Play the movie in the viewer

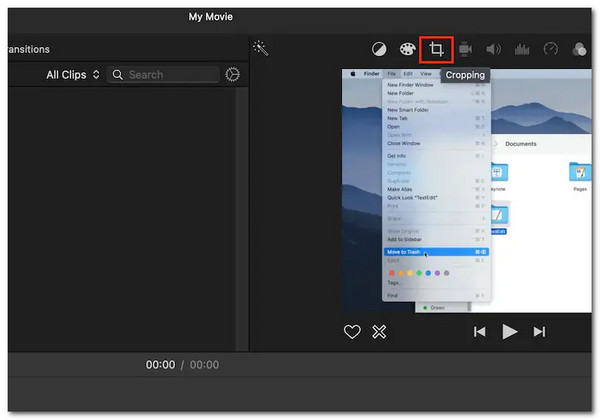509,332
